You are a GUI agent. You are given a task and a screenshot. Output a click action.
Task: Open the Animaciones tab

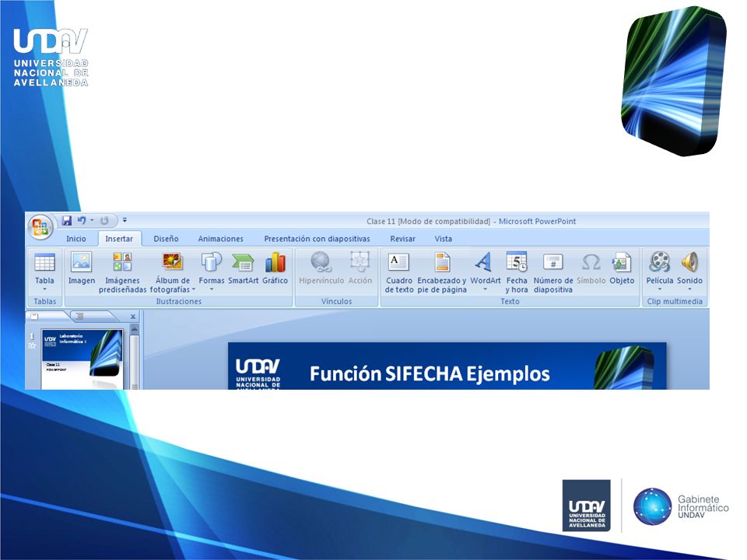[x=220, y=239]
